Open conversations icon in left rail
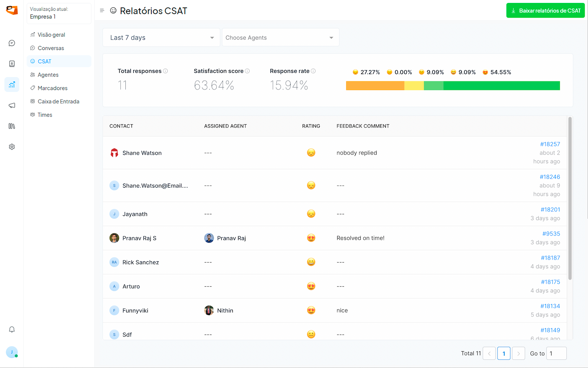Screen dimensions: 588x368 (12, 43)
